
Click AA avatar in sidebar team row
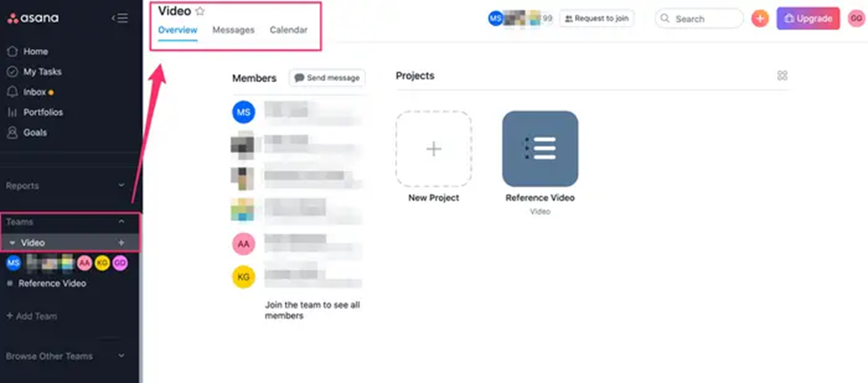85,263
